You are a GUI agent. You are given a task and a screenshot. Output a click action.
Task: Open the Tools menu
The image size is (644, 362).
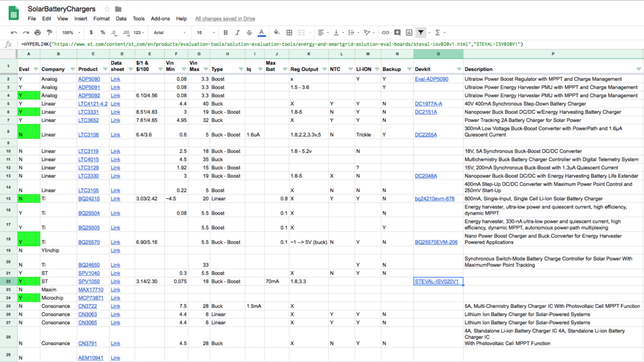coord(138,18)
